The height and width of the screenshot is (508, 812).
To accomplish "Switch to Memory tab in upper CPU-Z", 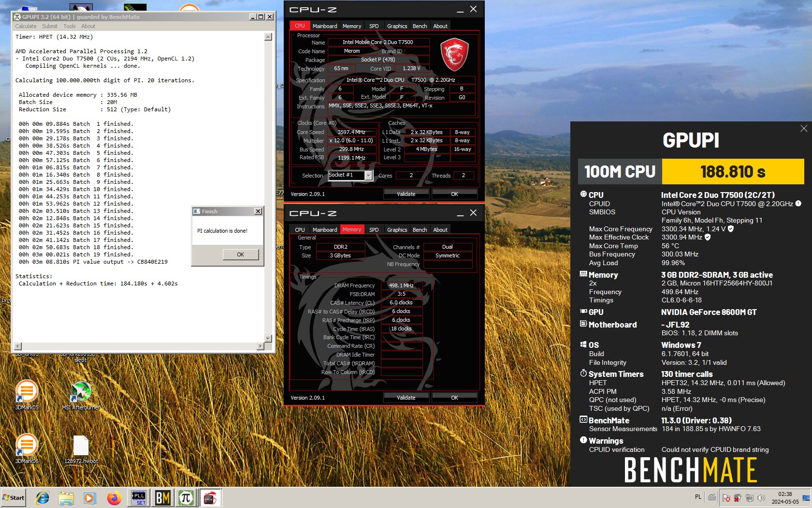I will [352, 26].
